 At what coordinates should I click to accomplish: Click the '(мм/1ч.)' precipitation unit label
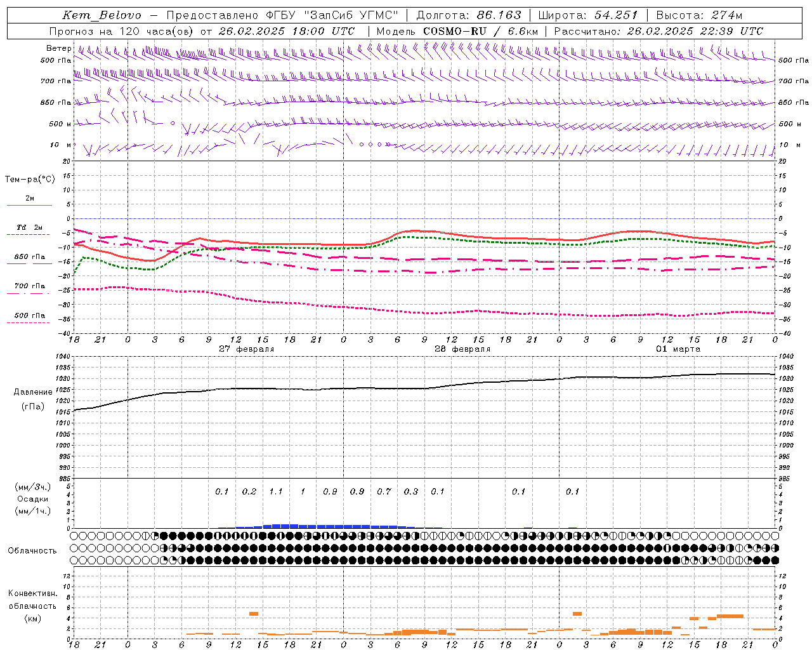(x=33, y=511)
